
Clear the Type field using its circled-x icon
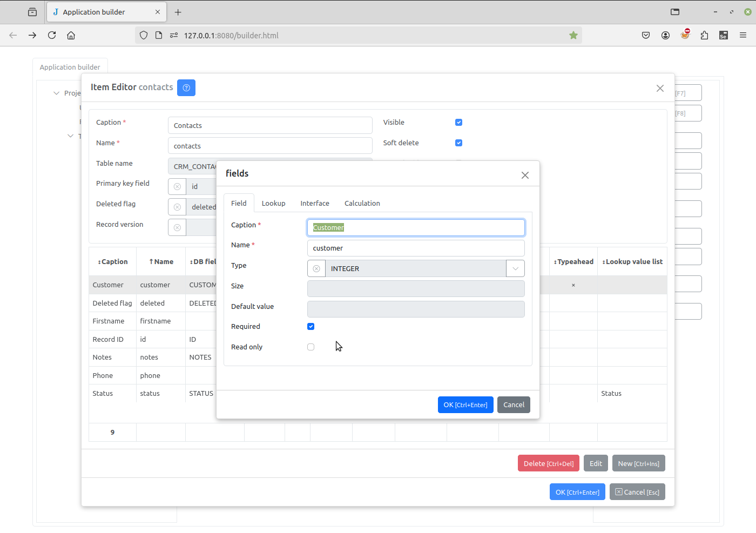316,268
